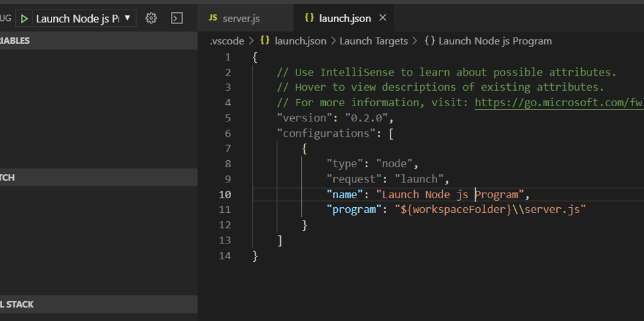
Task: Open the go.microsoft.com link in the comment
Action: click(x=559, y=103)
